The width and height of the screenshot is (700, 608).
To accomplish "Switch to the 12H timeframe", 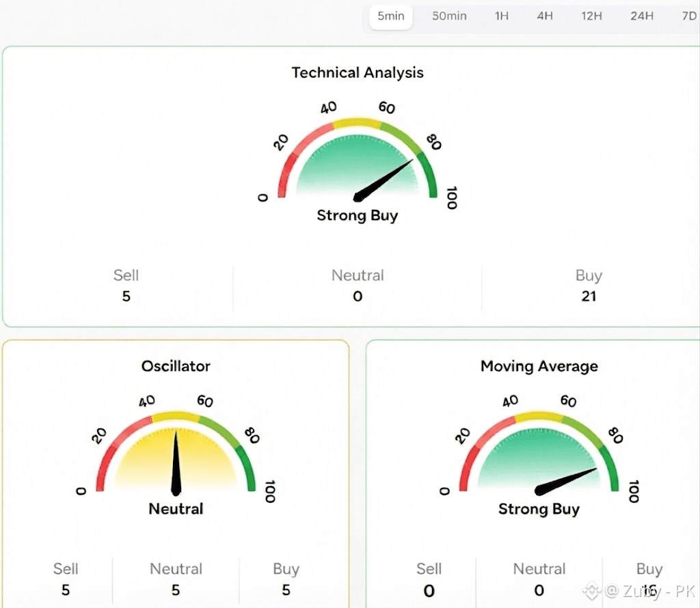I will [591, 16].
